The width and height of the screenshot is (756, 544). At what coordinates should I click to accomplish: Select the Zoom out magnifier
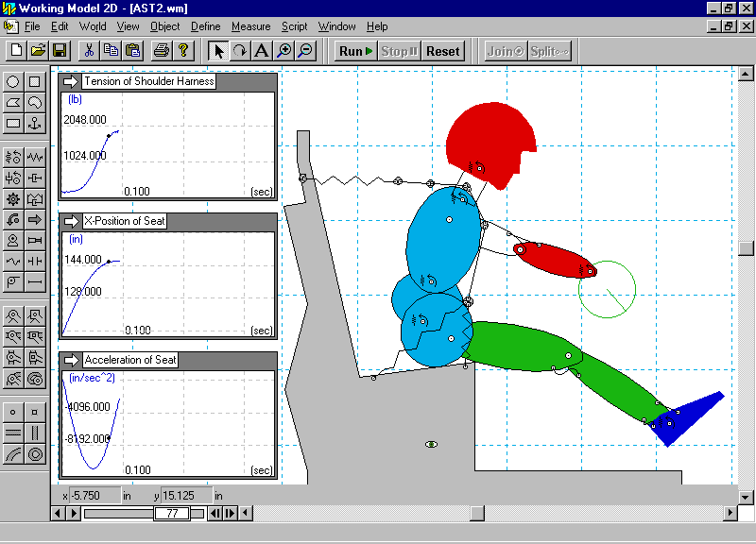coord(305,51)
